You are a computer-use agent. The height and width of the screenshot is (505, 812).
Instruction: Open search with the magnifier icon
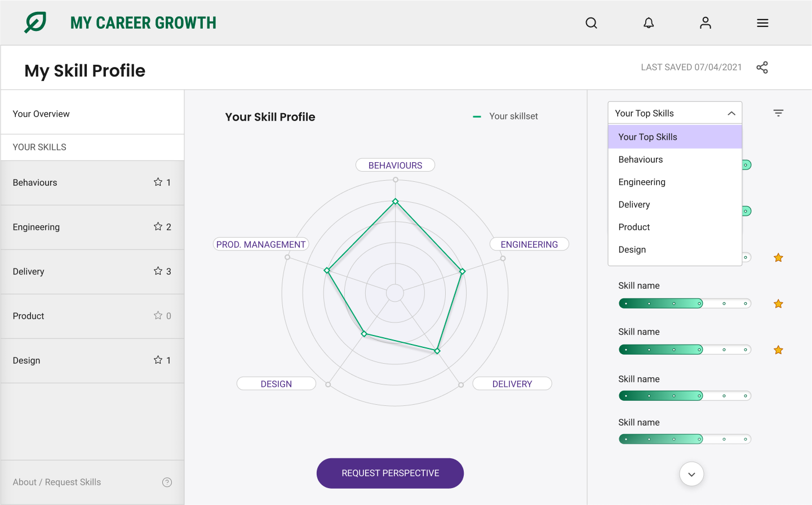(591, 23)
